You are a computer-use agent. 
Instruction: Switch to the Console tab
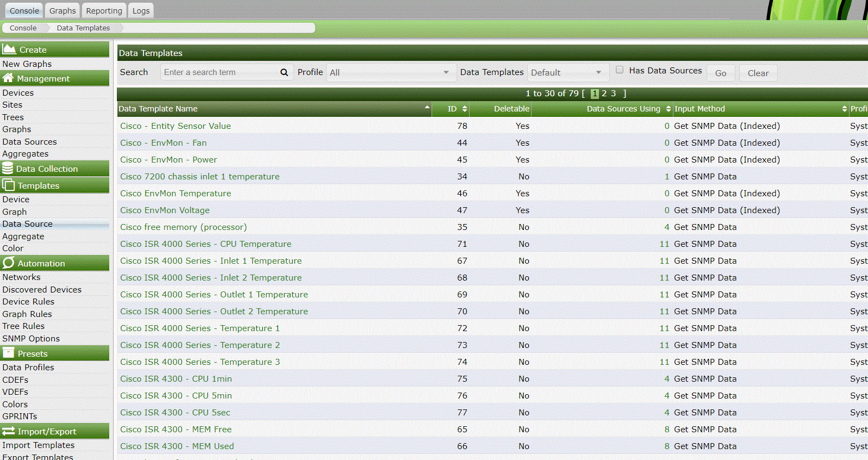(x=24, y=10)
